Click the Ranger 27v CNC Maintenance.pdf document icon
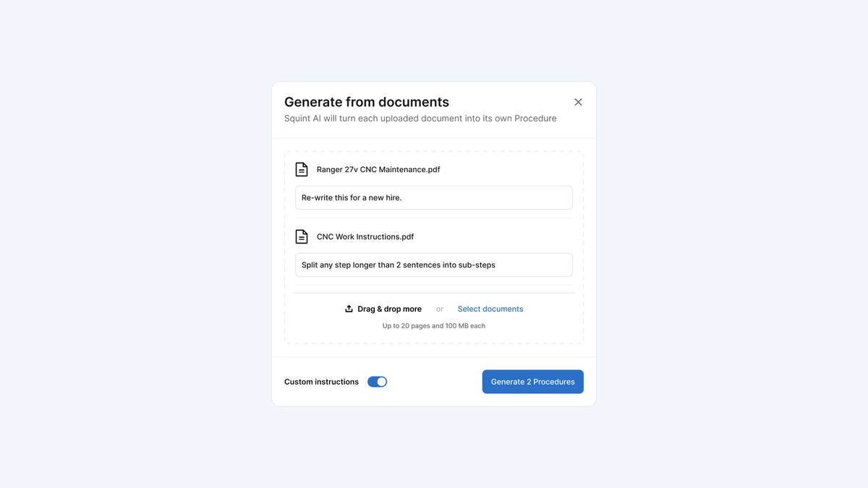868x488 pixels. click(x=302, y=169)
